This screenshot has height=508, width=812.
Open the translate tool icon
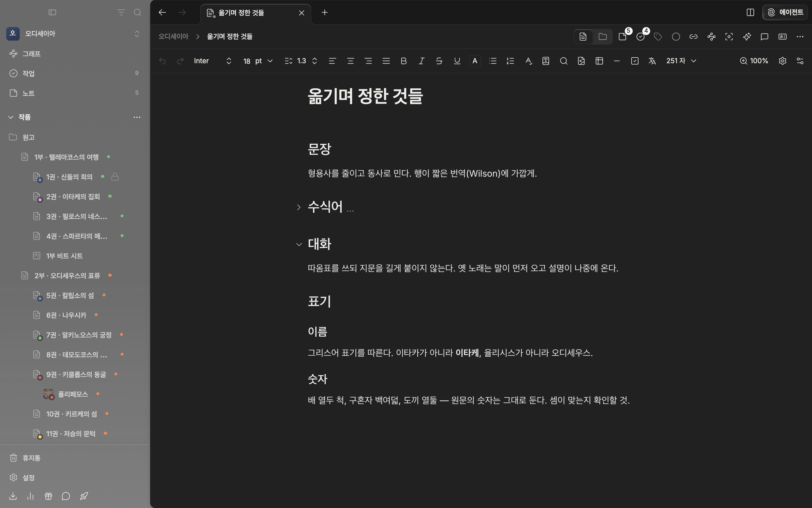coord(652,61)
